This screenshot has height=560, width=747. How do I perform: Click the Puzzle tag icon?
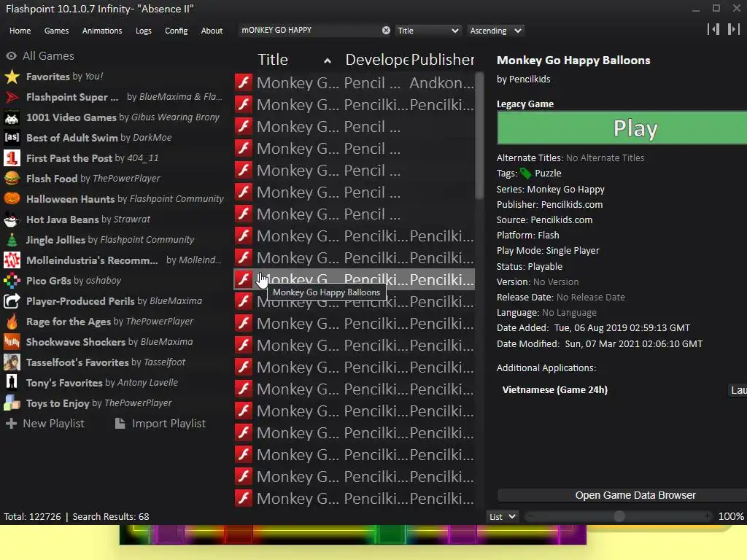(x=526, y=174)
